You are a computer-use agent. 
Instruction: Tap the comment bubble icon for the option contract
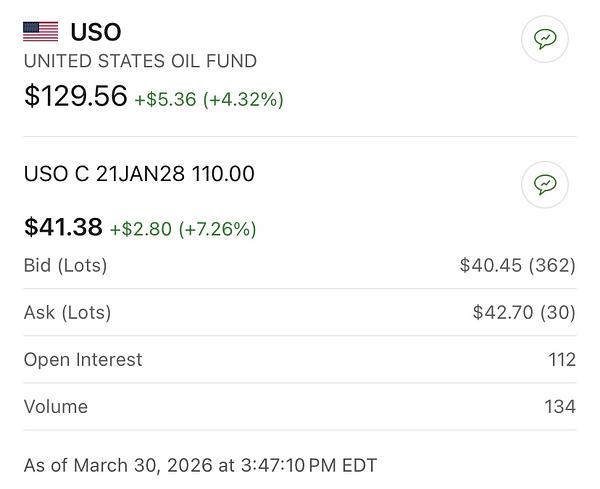pyautogui.click(x=545, y=184)
